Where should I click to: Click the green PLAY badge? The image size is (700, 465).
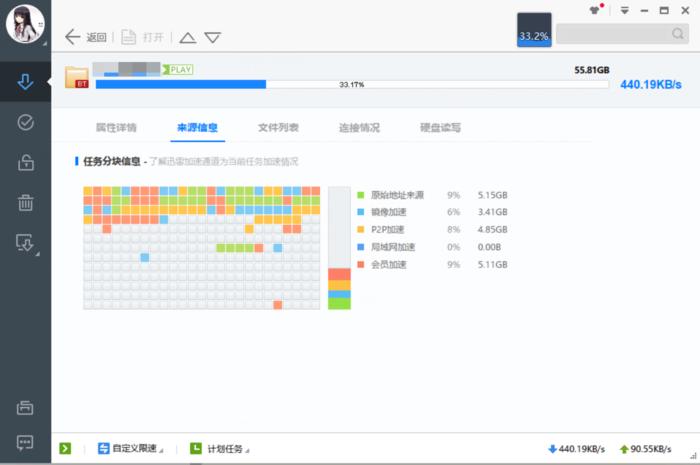(x=178, y=70)
